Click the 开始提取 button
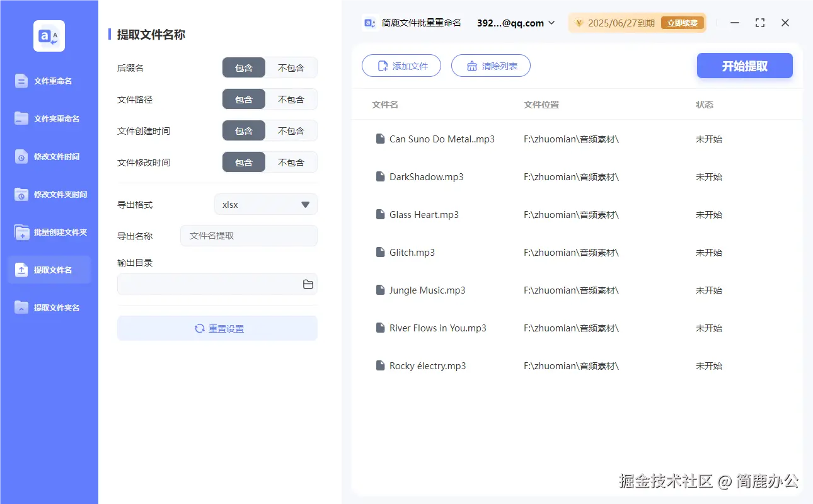 tap(744, 66)
